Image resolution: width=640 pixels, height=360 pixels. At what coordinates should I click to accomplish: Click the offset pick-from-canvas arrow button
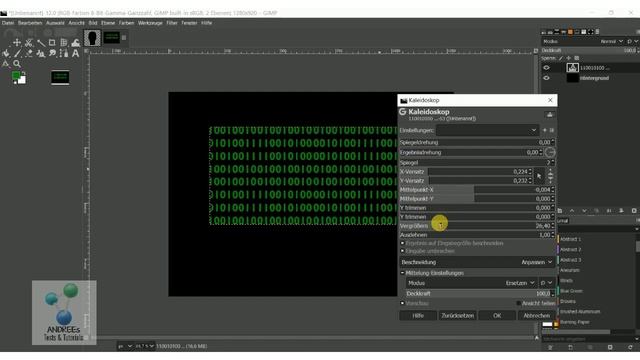coord(540,176)
